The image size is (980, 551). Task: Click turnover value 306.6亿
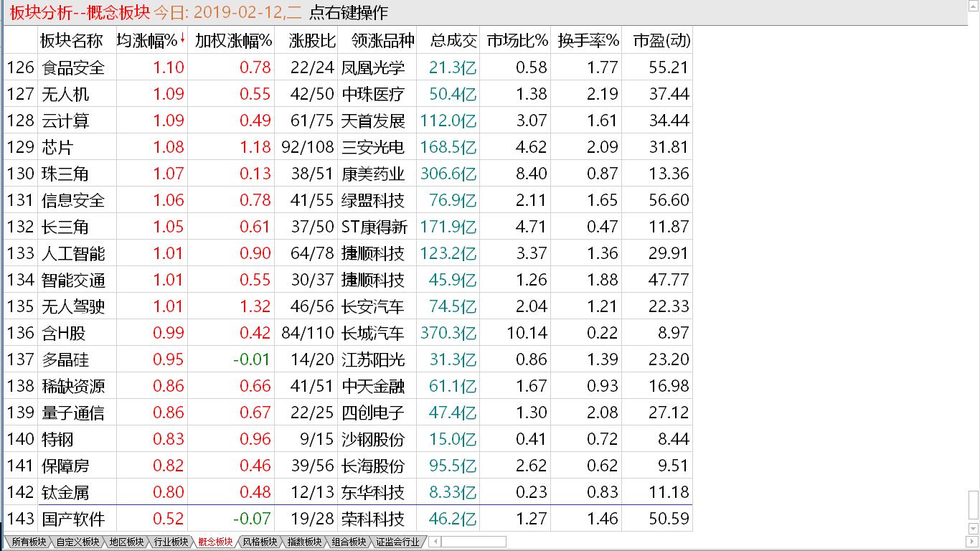[x=448, y=174]
